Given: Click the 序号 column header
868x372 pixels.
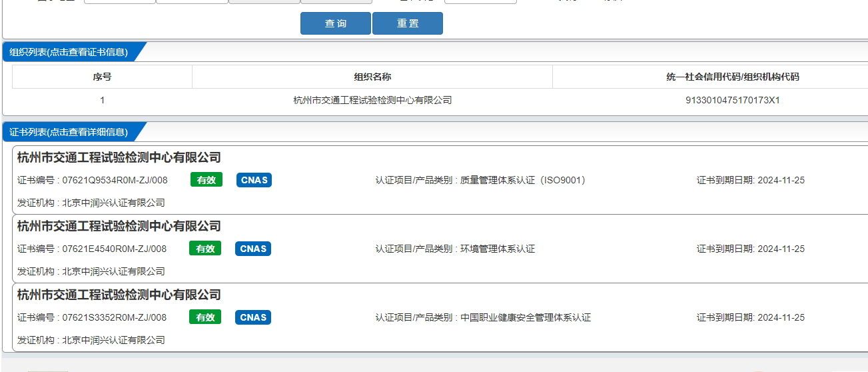Looking at the screenshot, I should click(x=102, y=77).
